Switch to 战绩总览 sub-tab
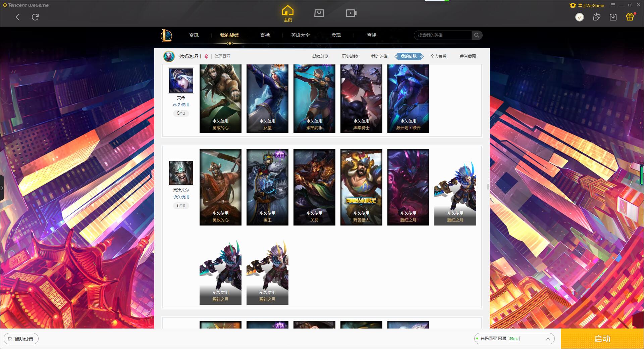 pyautogui.click(x=320, y=56)
